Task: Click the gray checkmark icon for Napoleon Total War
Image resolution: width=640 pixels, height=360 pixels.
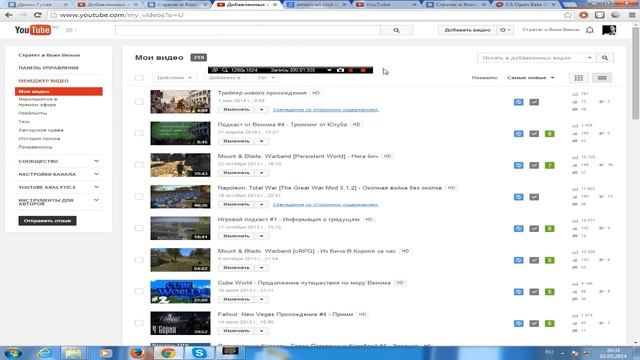Action: (534, 197)
